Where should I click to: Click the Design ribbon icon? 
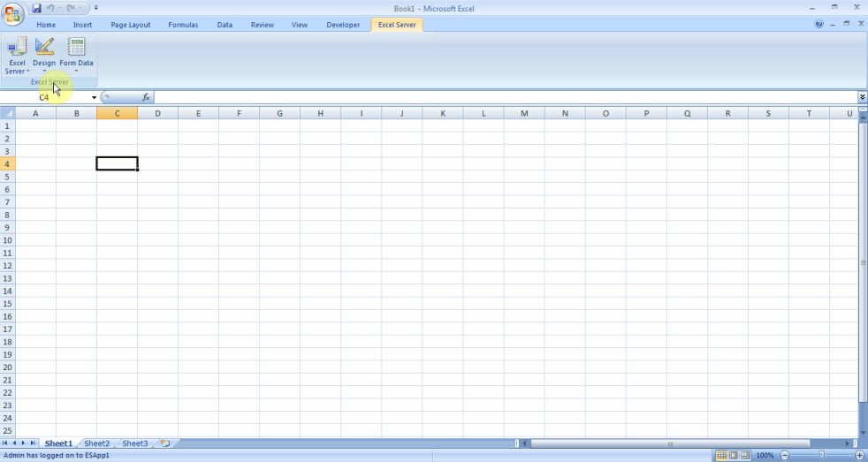coord(44,56)
